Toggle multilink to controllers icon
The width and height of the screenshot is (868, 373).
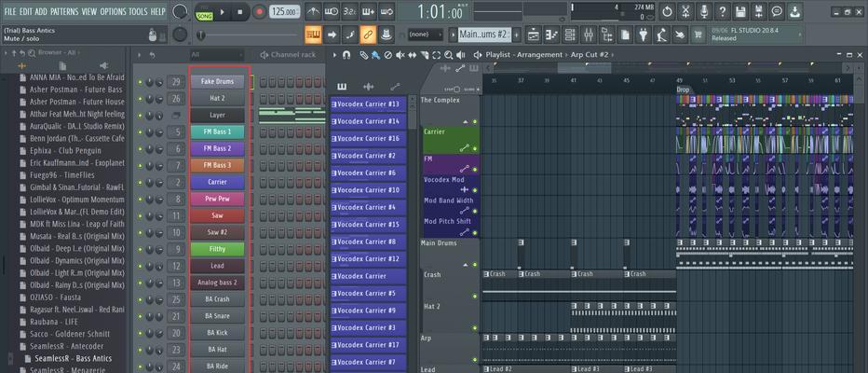(387, 35)
